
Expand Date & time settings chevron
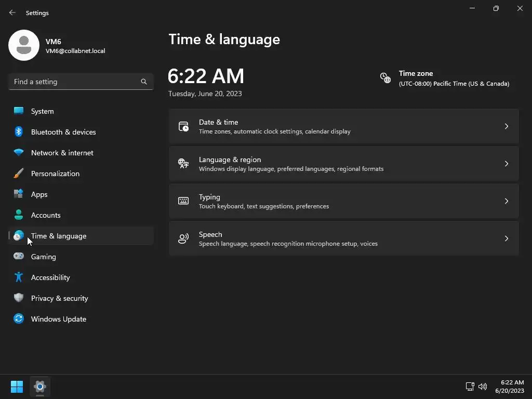(x=507, y=126)
